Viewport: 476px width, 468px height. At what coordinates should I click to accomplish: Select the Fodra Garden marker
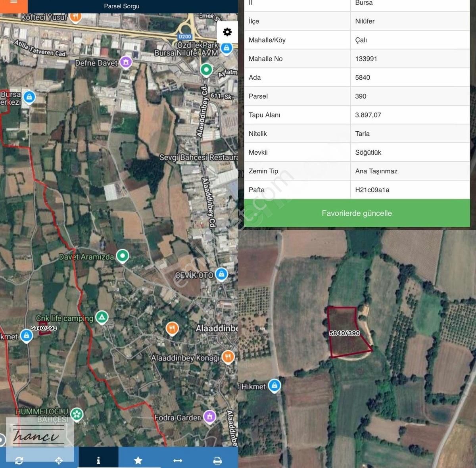click(209, 416)
